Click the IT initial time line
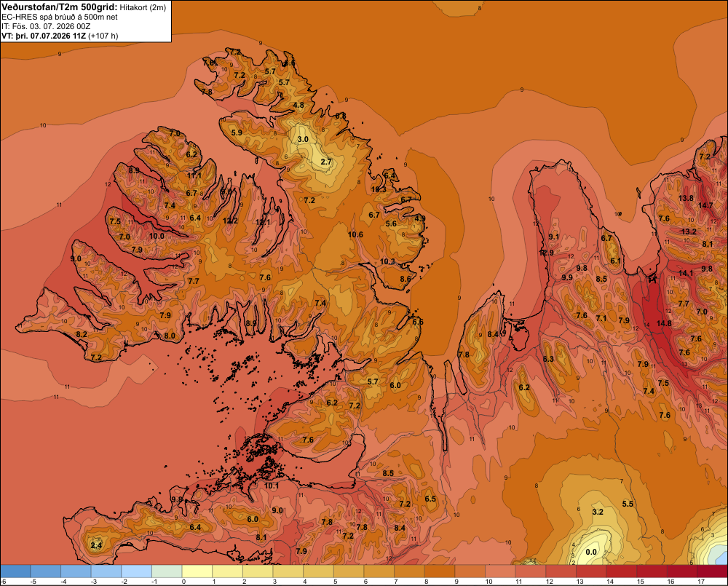Viewport: 728px width, 586px height. [46, 26]
